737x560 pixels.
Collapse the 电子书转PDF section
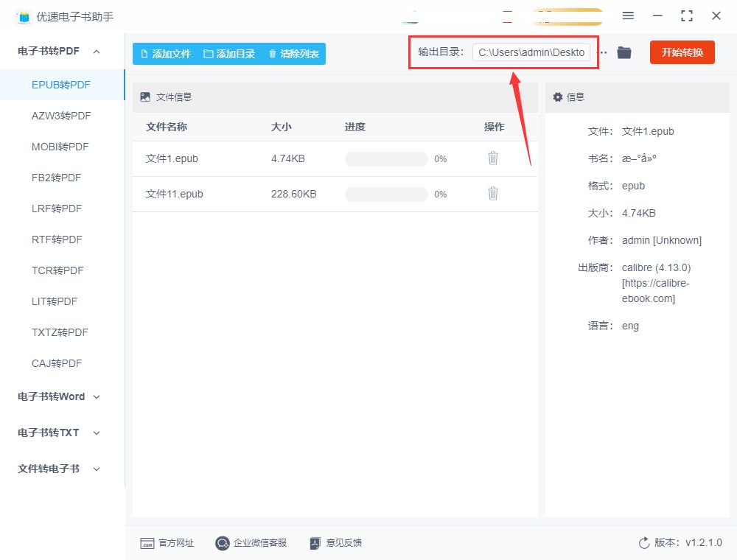tap(97, 51)
